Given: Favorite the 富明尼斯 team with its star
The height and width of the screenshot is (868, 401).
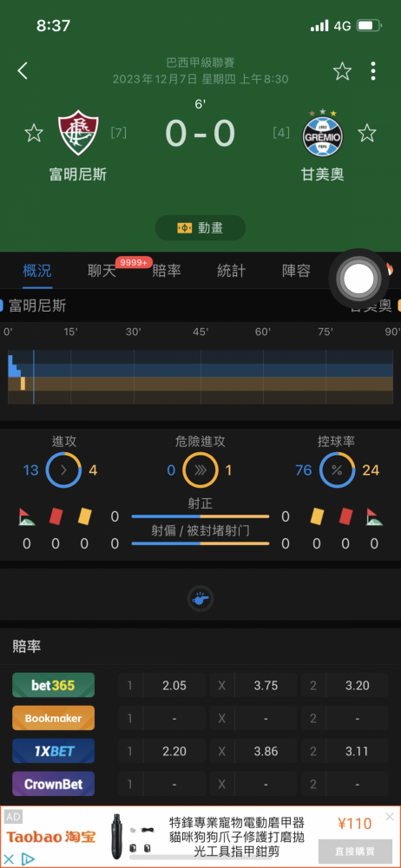Looking at the screenshot, I should pyautogui.click(x=34, y=133).
